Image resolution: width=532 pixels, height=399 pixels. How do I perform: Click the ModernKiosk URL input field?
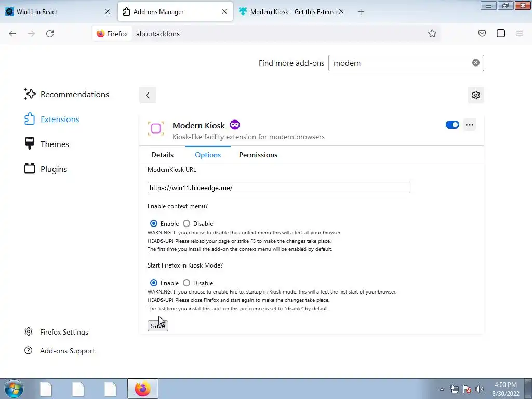coord(278,188)
